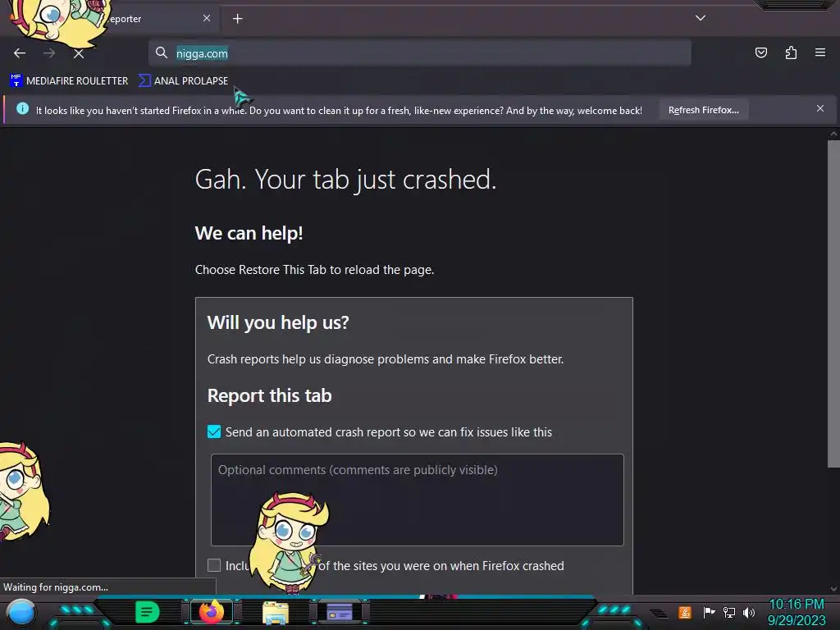Open the network tray icon
The height and width of the screenshot is (630, 840).
click(x=729, y=612)
